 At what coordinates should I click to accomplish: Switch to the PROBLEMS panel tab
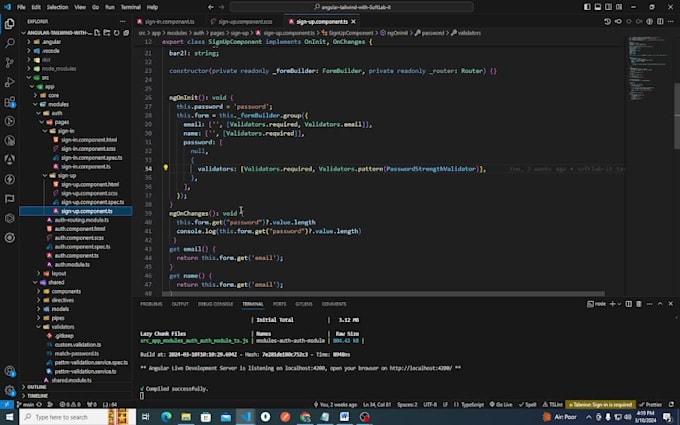point(151,304)
